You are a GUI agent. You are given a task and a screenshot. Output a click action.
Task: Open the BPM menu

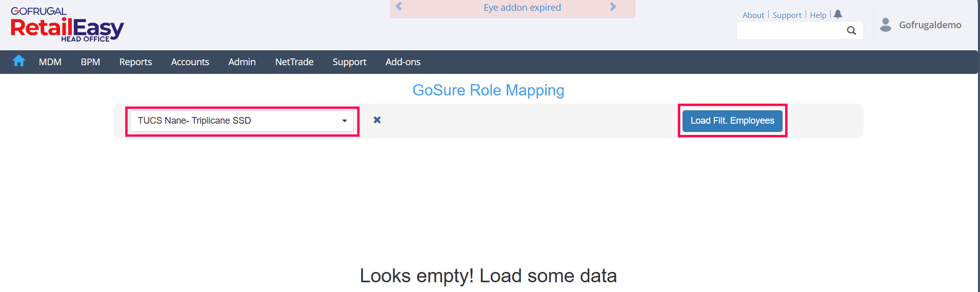coord(90,62)
